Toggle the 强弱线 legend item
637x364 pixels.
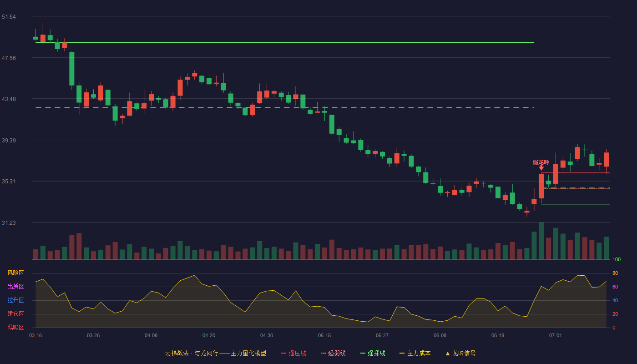tap(333, 353)
